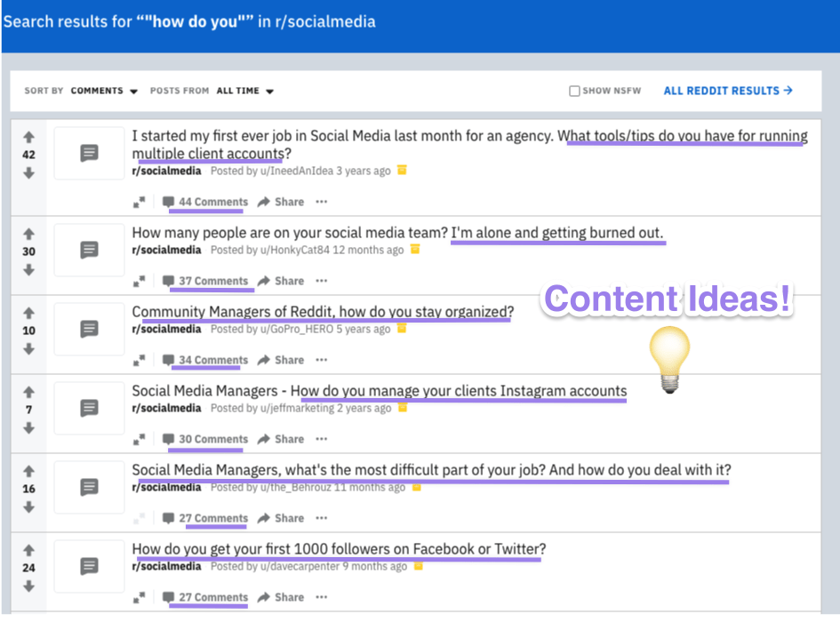Upvote the Community Managers organization post

[x=28, y=313]
